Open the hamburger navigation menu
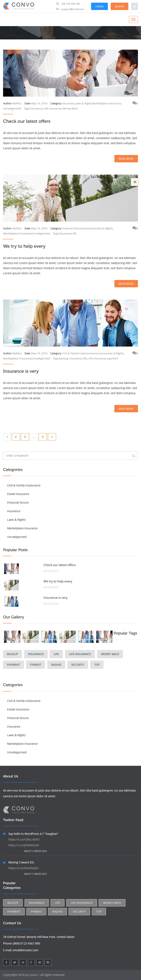 [133, 19]
